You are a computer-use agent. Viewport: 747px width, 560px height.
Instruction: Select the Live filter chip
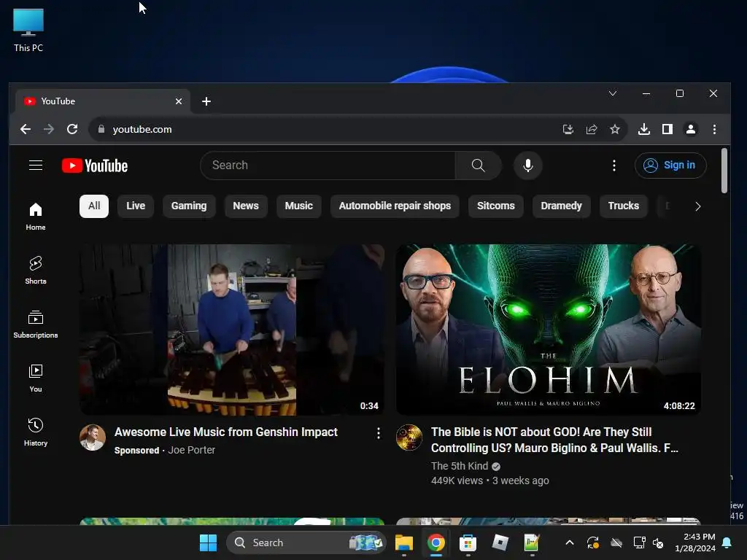coord(135,206)
